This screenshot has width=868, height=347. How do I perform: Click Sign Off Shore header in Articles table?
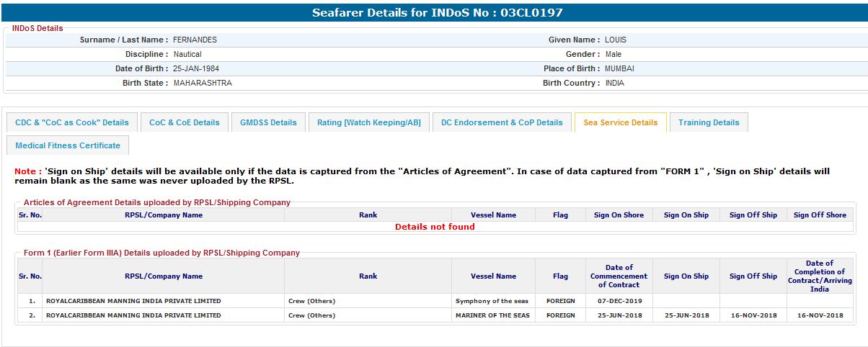[820, 215]
